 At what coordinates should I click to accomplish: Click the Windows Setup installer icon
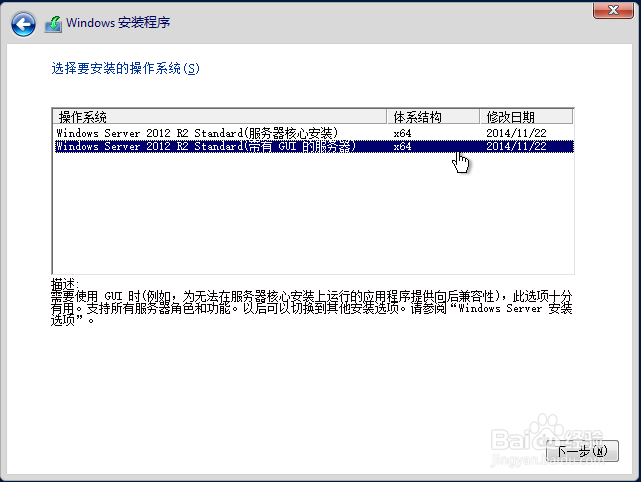point(54,24)
